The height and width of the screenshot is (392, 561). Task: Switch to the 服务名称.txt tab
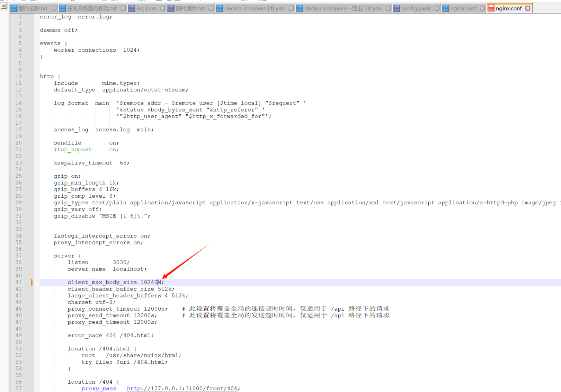click(33, 8)
